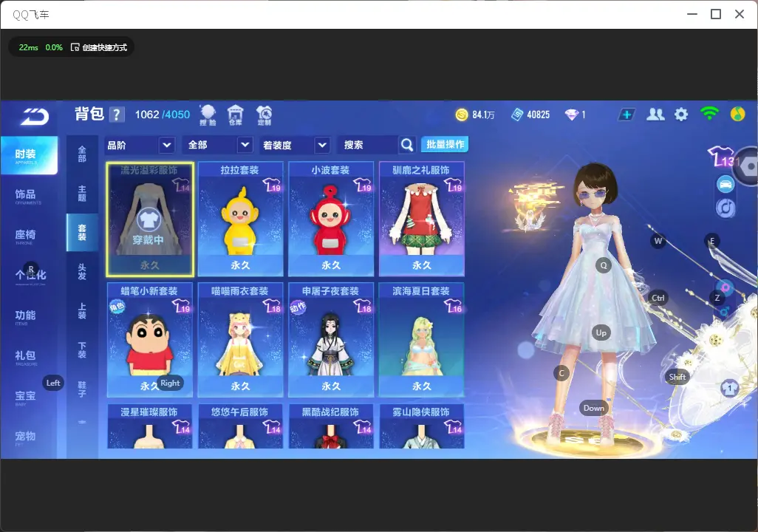This screenshot has height=532, width=758.
Task: Click the 22ms latency readout
Action: (x=29, y=47)
